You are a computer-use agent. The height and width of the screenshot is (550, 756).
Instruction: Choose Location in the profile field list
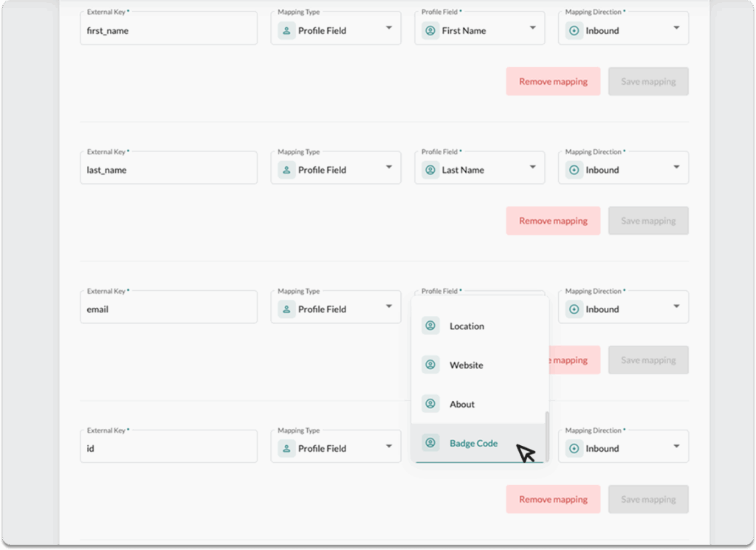467,326
